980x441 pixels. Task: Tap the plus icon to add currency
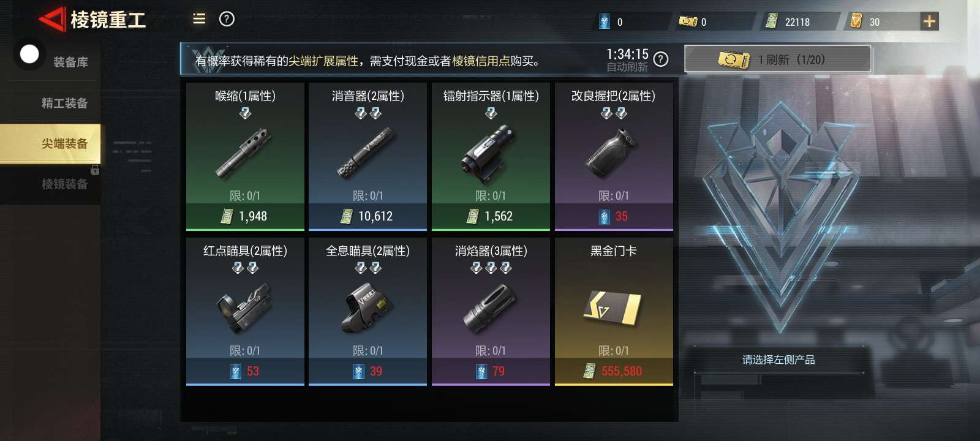coord(929,21)
